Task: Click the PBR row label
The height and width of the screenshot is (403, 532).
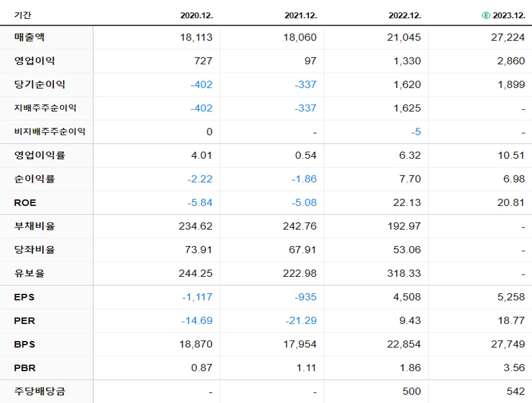Action: point(25,368)
